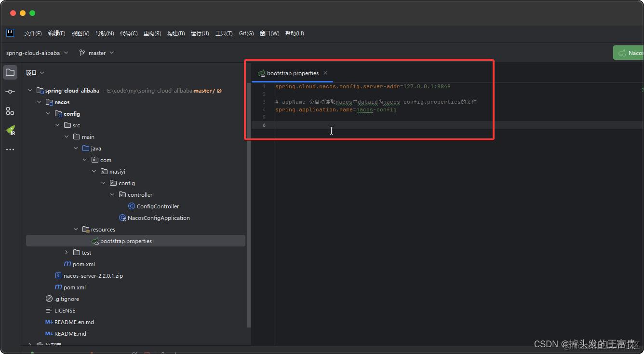Image resolution: width=644 pixels, height=354 pixels.
Task: Open the 视图(V) menu
Action: pos(80,33)
